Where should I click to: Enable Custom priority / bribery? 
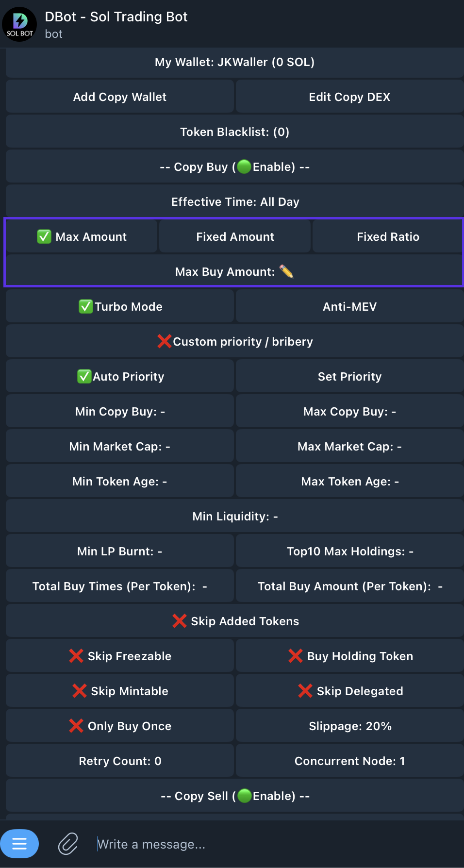pos(234,341)
